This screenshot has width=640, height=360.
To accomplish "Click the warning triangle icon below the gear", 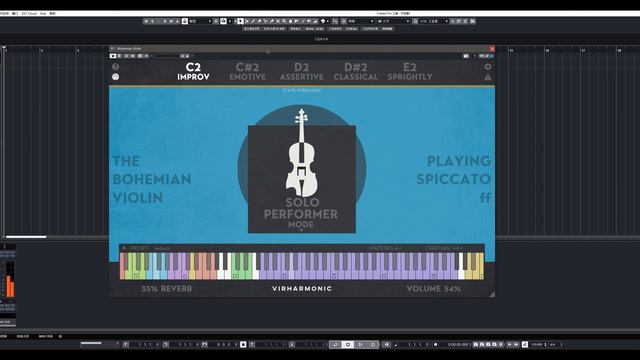I will tap(488, 77).
